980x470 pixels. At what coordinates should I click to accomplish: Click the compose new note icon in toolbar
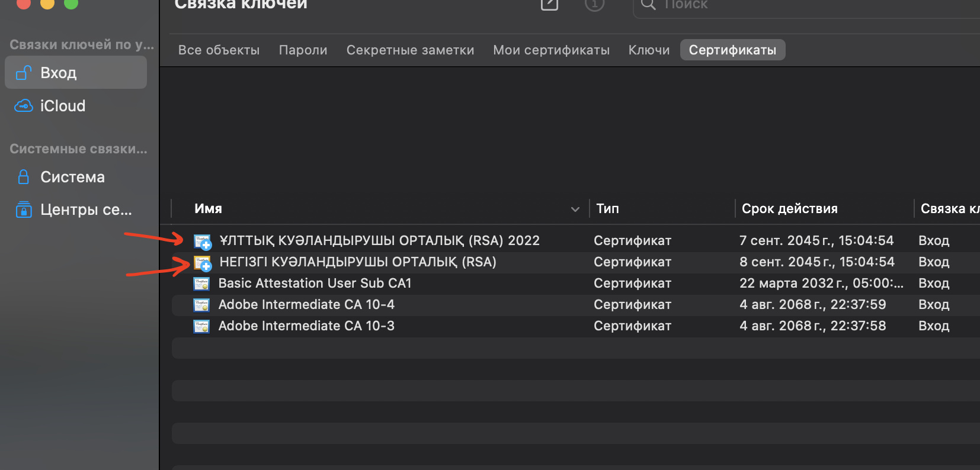[x=549, y=4]
